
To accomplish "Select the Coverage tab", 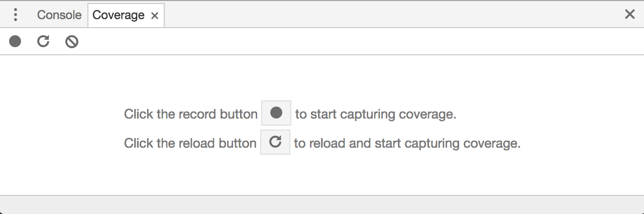I will (x=119, y=15).
